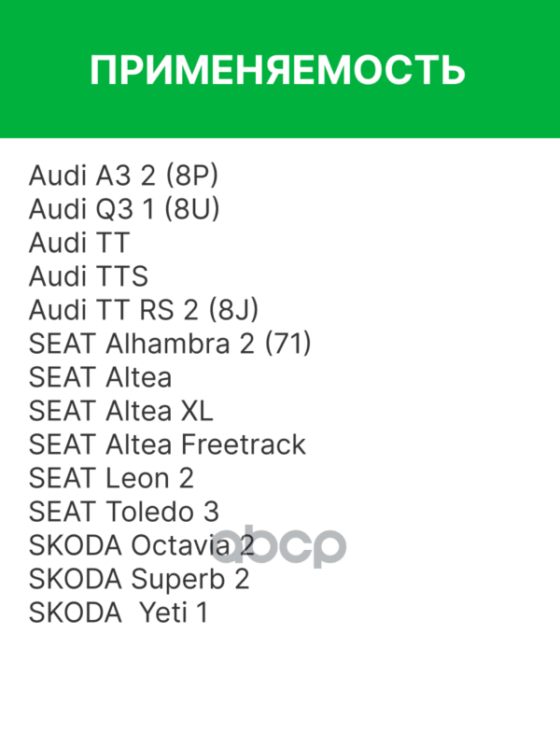Select the SEAT Toledo 3 entry

[123, 512]
